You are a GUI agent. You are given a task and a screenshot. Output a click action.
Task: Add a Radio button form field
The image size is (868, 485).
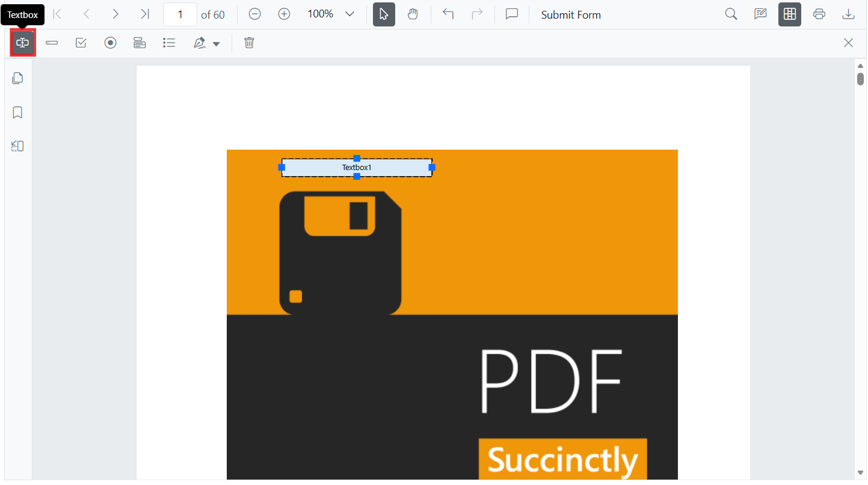pos(110,43)
